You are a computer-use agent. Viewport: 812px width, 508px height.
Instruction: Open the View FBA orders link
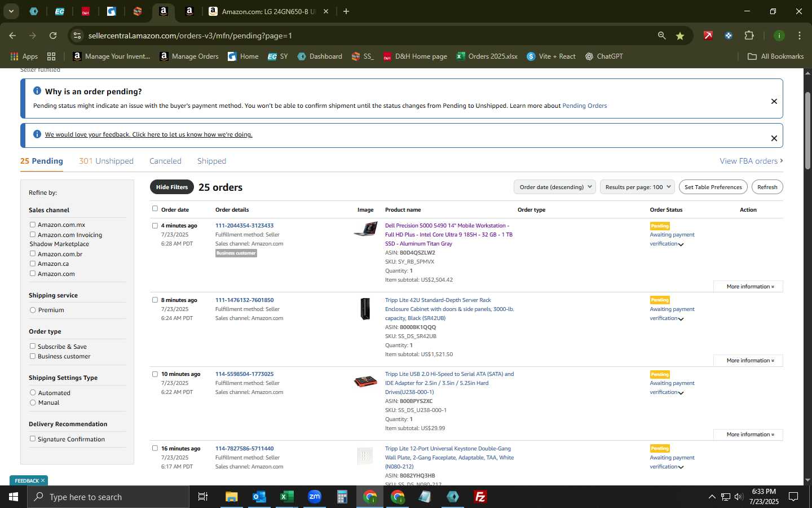point(751,161)
